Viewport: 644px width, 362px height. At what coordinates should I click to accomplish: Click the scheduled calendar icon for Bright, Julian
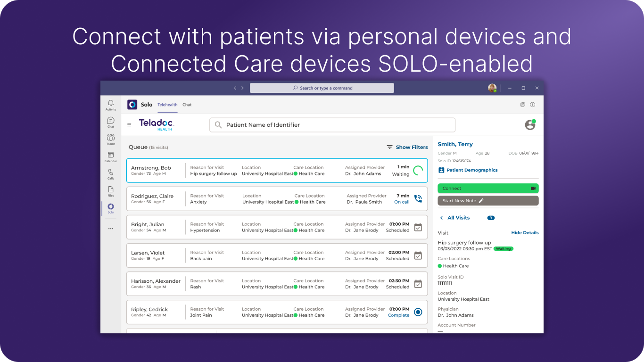point(418,227)
